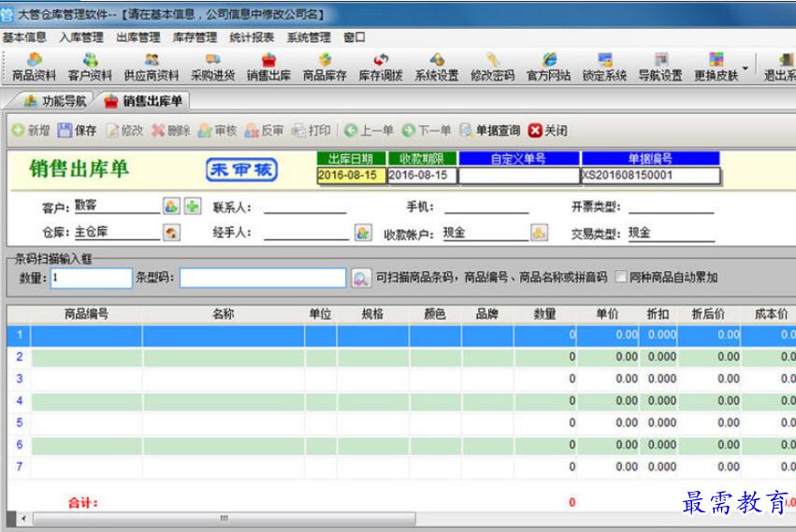Viewport: 796px width, 532px height.
Task: Go to next order 下一单
Action: coord(427,131)
